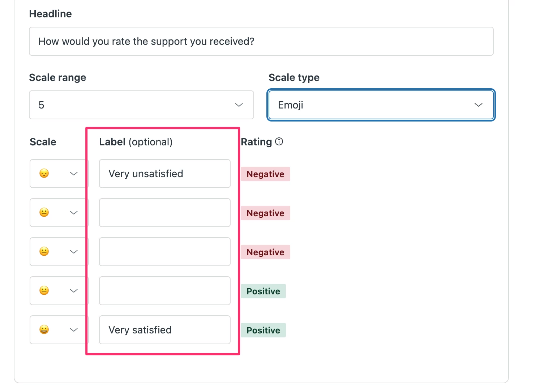
Task: Click the second row neutral emoji
Action: (44, 213)
